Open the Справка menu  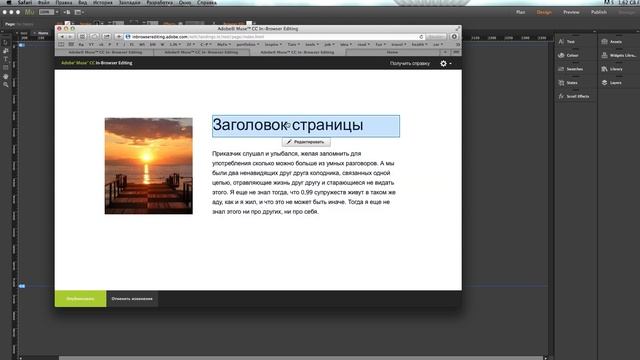pos(207,2)
